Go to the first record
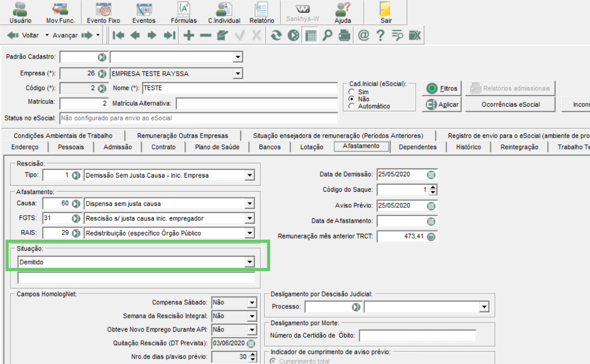The width and height of the screenshot is (590, 364). [x=118, y=35]
